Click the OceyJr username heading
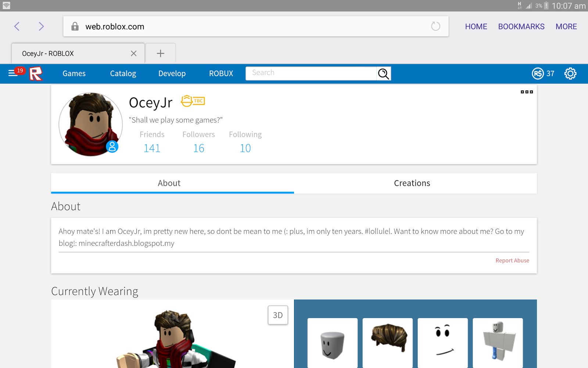This screenshot has height=368, width=588. point(151,103)
